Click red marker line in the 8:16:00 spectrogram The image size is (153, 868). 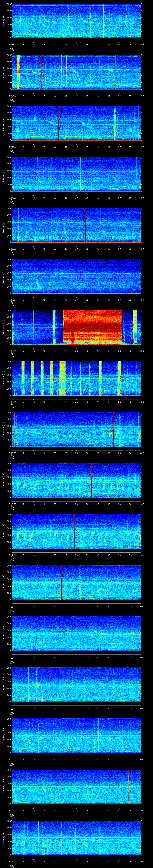129,787
